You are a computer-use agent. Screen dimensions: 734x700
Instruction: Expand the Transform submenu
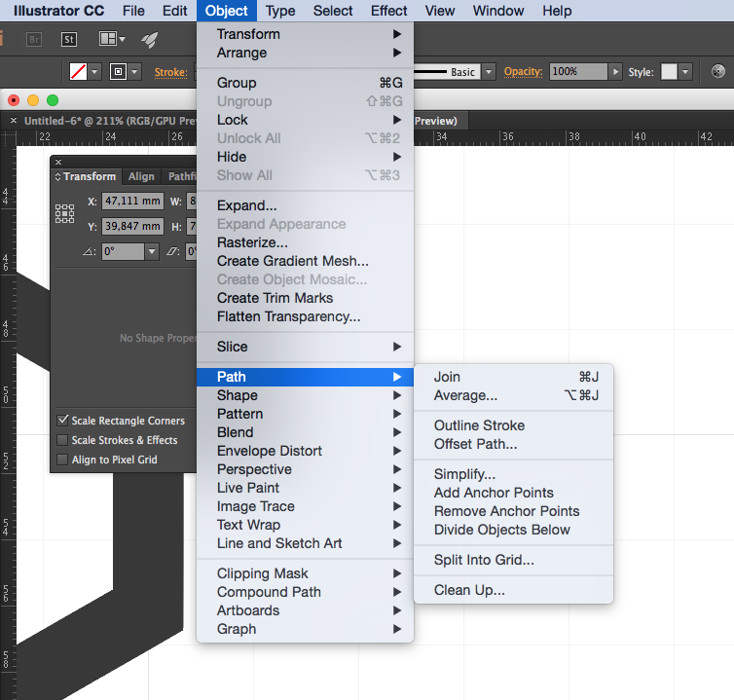pos(306,34)
